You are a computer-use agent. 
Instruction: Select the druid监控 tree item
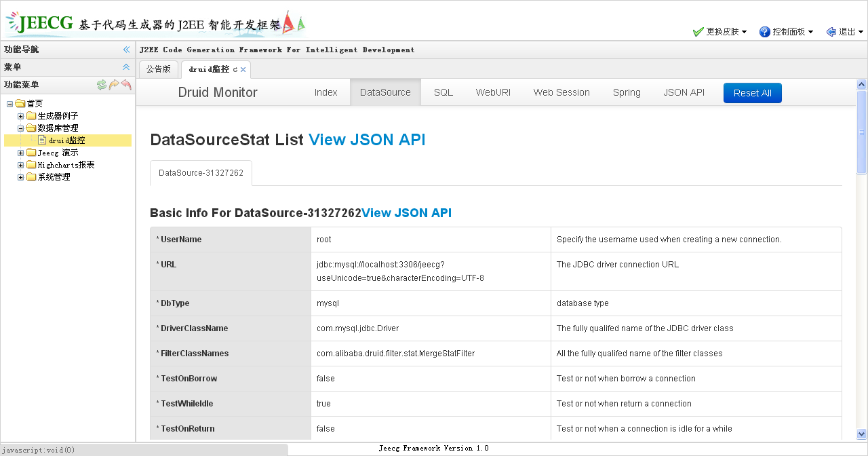click(66, 140)
